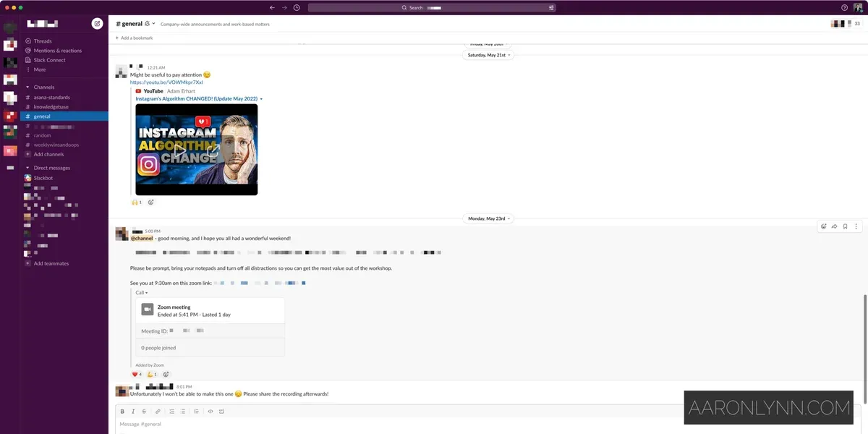Add an emoji reaction with the smiley icon

tap(823, 226)
